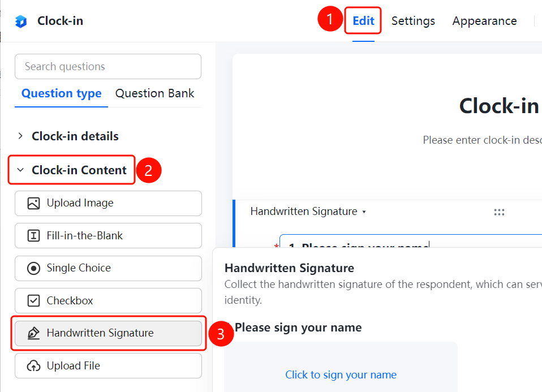Click the 'Click to sign your name' link
Viewport: 542px width, 392px height.
tap(341, 374)
